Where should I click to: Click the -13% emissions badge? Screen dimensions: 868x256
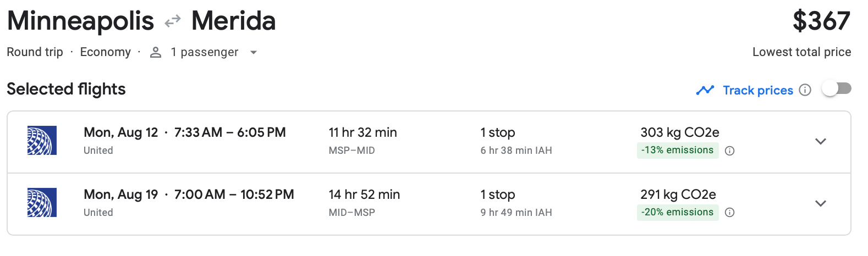677,151
